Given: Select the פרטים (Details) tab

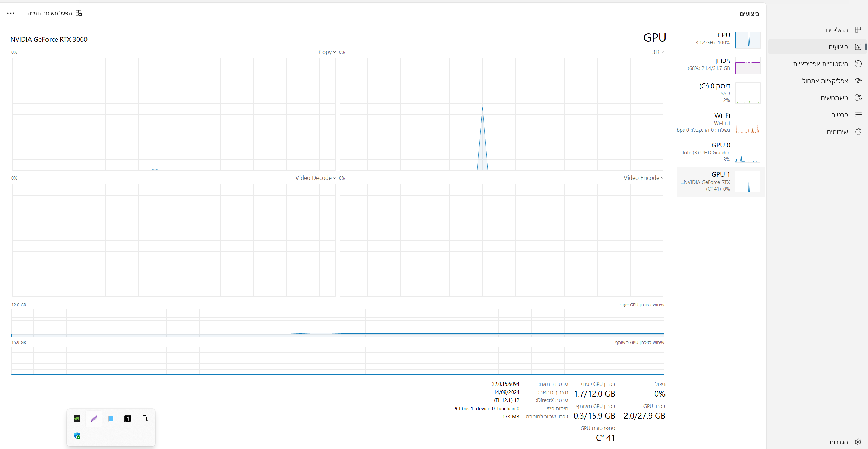Looking at the screenshot, I should [817, 115].
